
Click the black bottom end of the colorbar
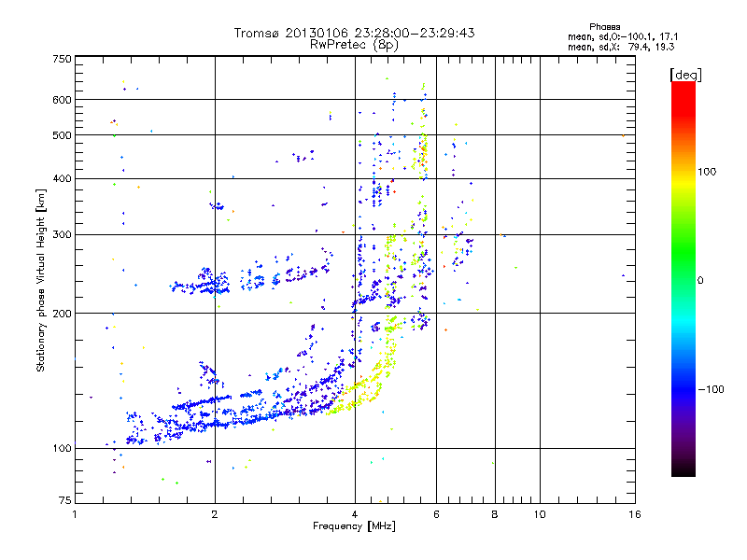[x=684, y=469]
